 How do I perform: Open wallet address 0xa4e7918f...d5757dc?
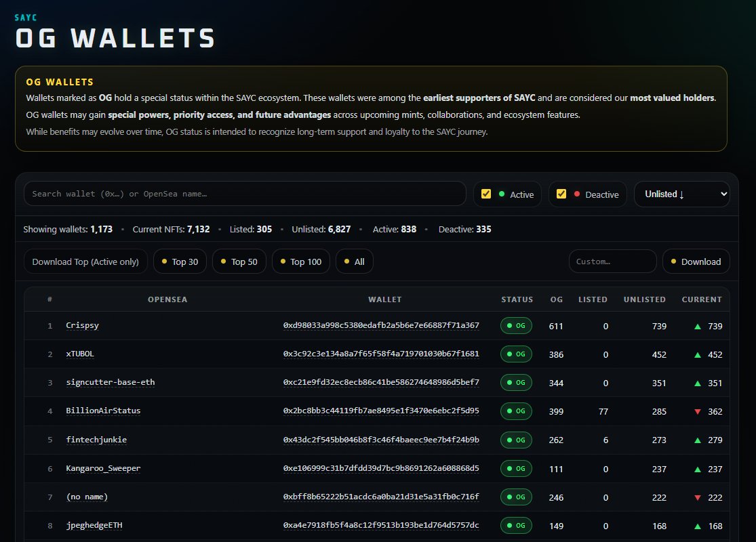[x=381, y=525]
